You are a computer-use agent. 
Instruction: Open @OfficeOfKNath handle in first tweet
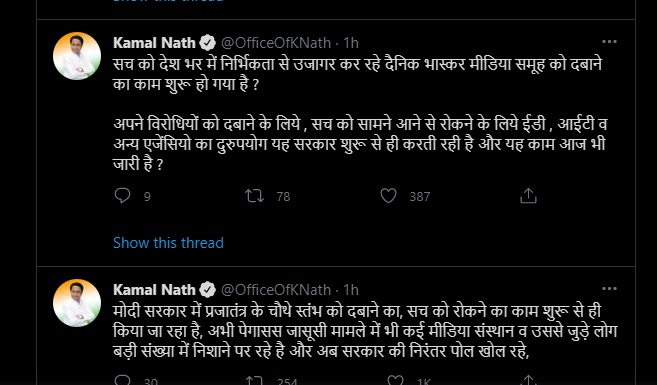click(x=276, y=43)
